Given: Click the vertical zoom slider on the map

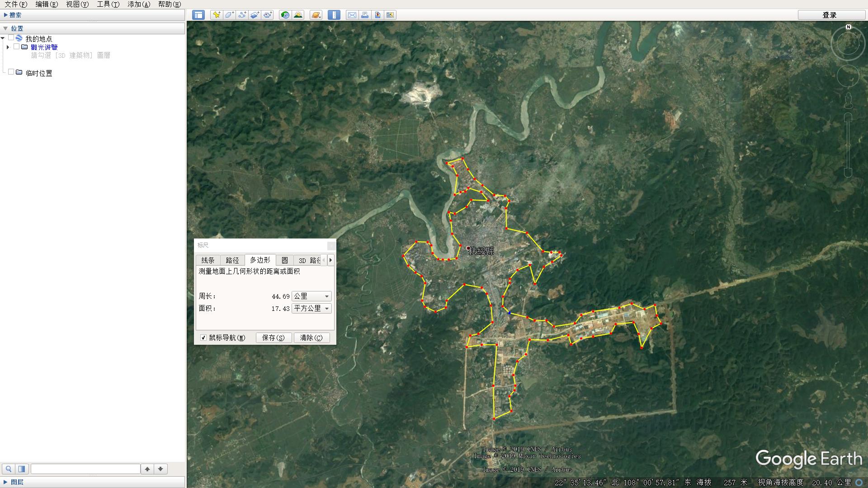Looking at the screenshot, I should pos(848,145).
